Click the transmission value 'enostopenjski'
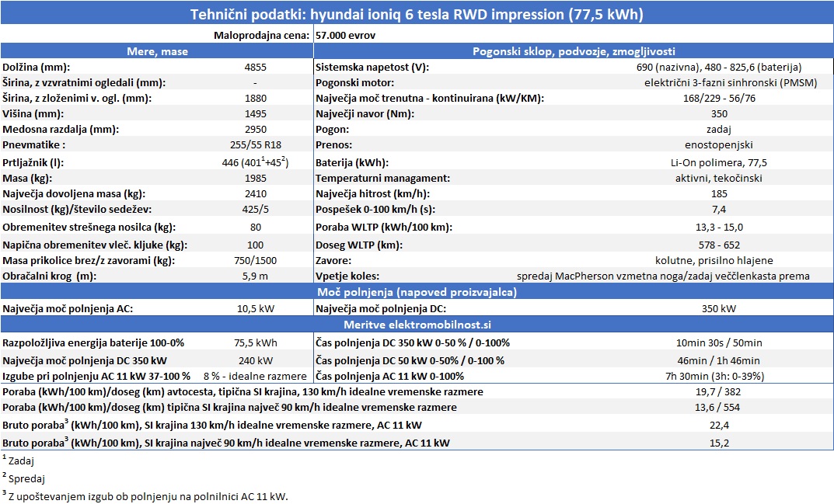834x504 pixels. [719, 144]
